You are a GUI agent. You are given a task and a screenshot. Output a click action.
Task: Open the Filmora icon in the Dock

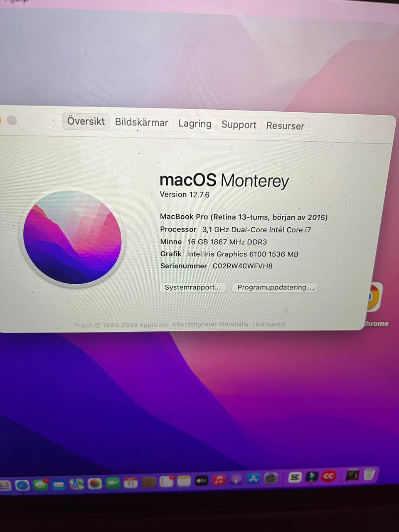point(312,476)
